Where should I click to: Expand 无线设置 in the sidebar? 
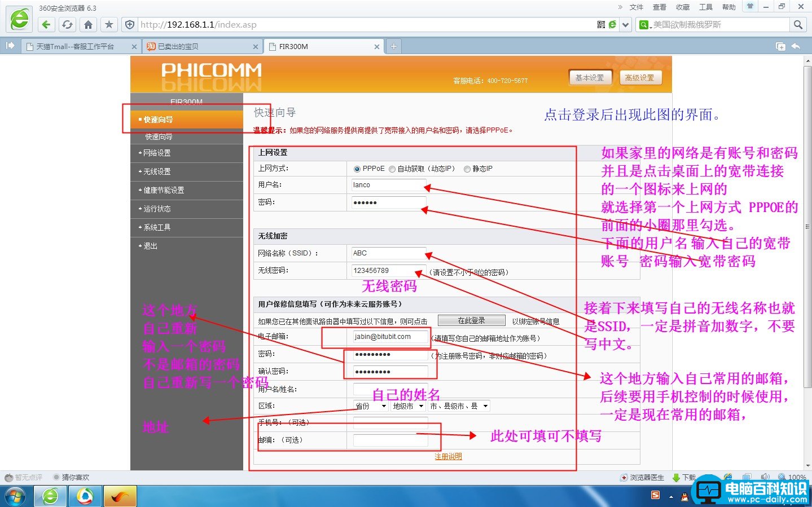[186, 171]
